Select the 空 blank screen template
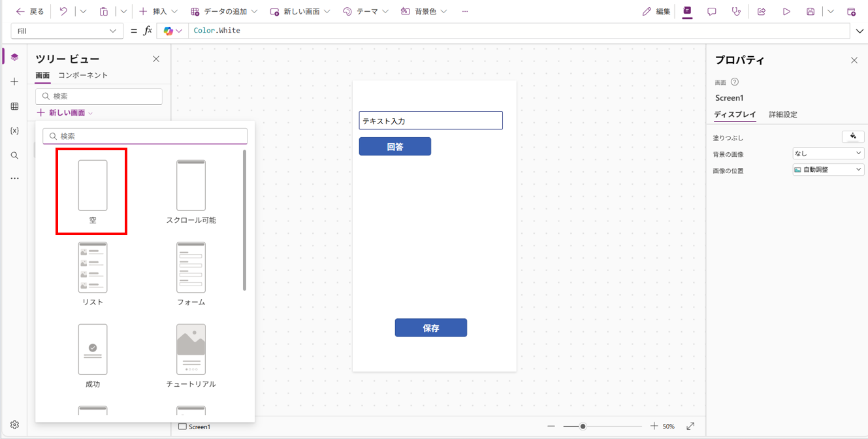Screen dimensions: 868x439 pyautogui.click(x=92, y=192)
